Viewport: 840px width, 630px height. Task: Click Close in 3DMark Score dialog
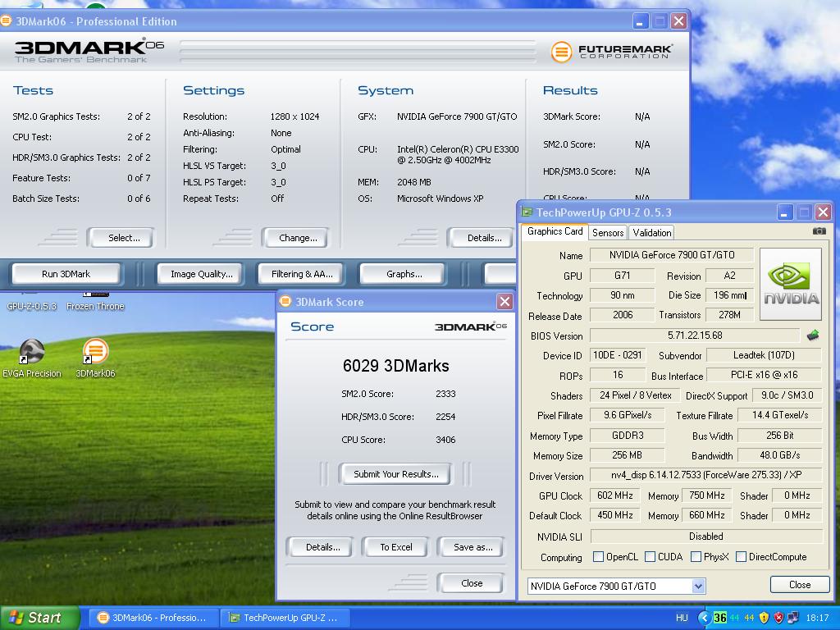pyautogui.click(x=471, y=583)
